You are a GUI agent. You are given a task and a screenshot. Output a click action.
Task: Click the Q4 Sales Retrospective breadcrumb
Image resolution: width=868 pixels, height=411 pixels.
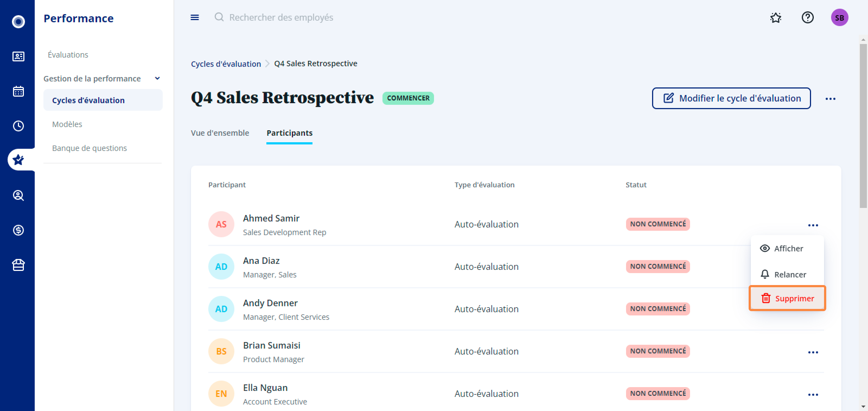(315, 63)
